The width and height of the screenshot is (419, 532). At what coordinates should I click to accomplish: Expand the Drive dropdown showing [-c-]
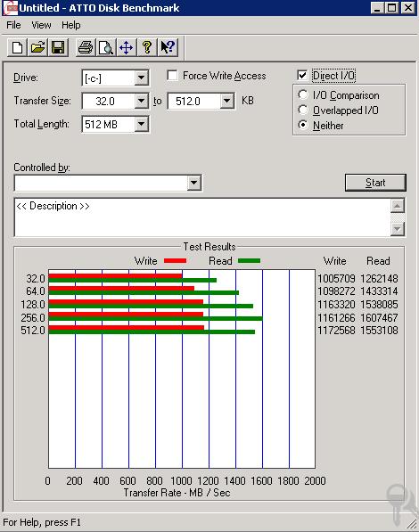[x=141, y=78]
